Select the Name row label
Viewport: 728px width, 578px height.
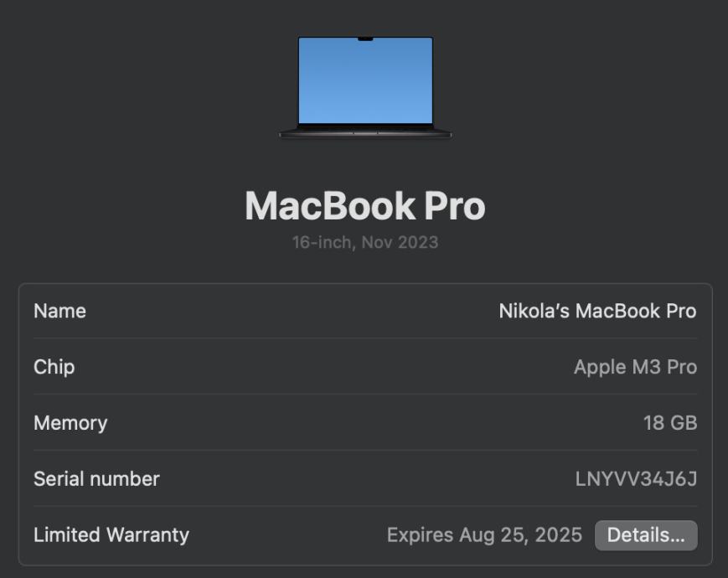(59, 311)
